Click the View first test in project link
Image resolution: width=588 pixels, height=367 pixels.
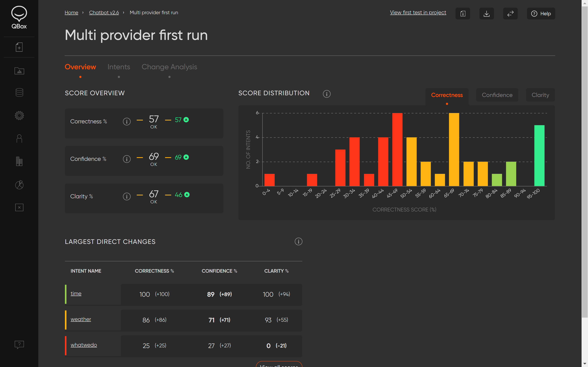pyautogui.click(x=418, y=13)
